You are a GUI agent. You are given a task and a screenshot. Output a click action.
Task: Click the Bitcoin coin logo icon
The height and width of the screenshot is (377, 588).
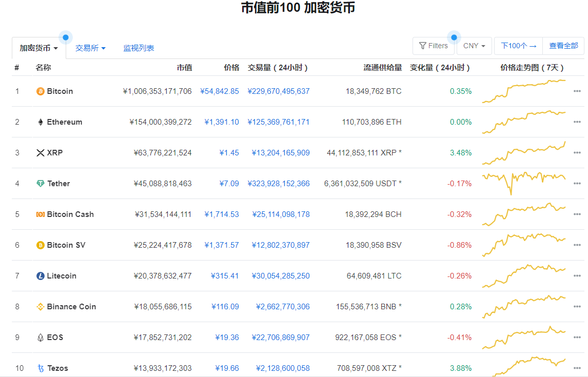pyautogui.click(x=40, y=91)
